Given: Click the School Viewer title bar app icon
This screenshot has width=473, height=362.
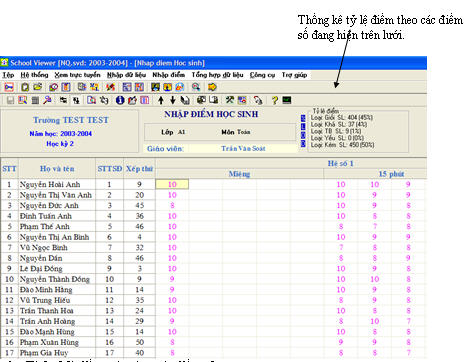Looking at the screenshot, I should [4, 63].
